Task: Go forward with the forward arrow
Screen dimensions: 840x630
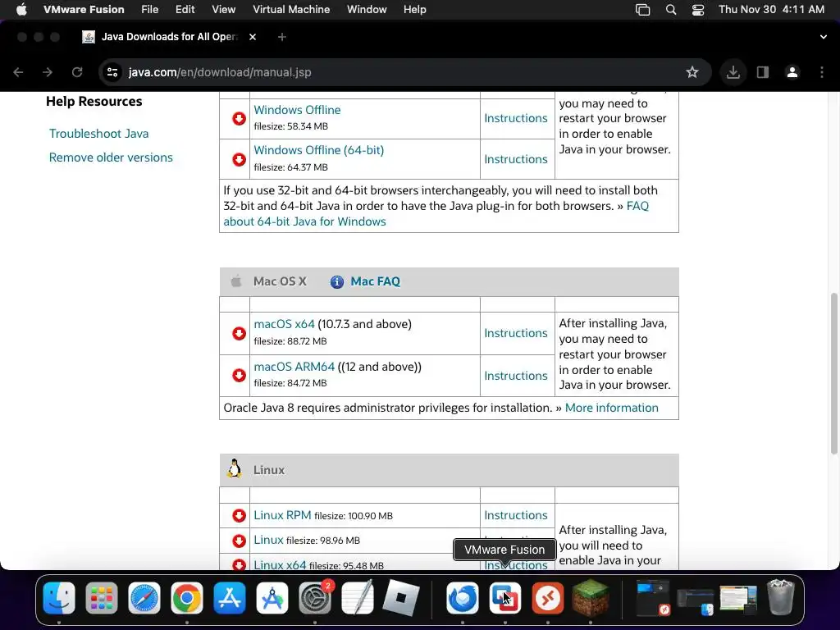Action: click(48, 72)
